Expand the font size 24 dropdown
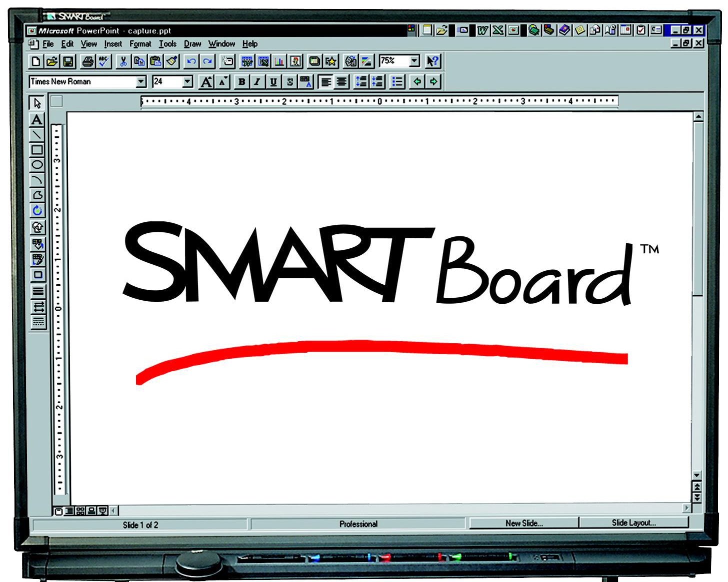 point(187,81)
